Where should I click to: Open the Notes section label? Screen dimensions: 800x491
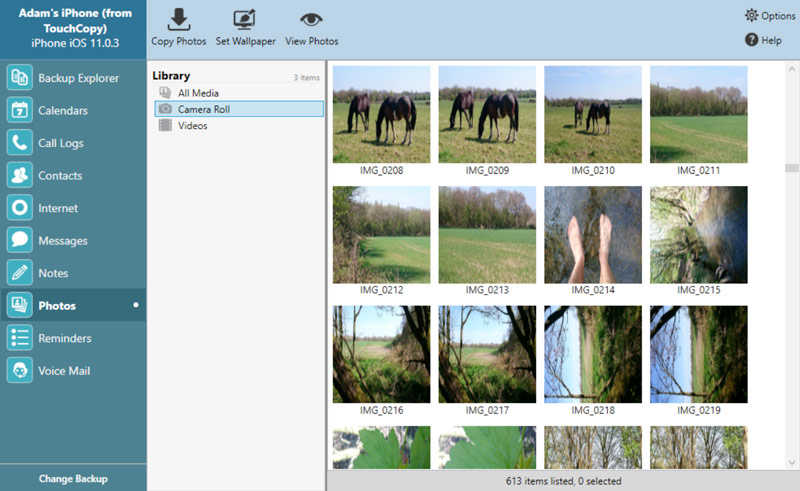53,273
